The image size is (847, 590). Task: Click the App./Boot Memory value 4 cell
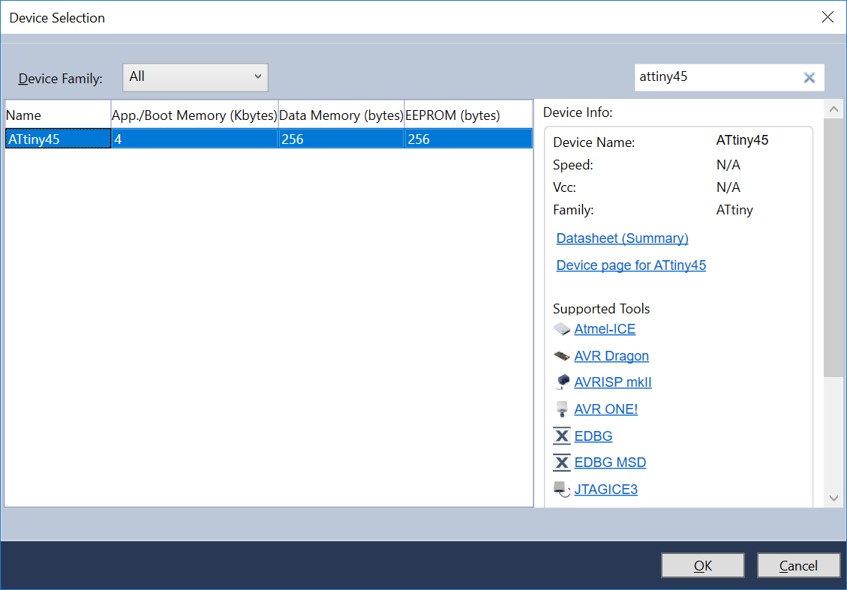tap(194, 139)
